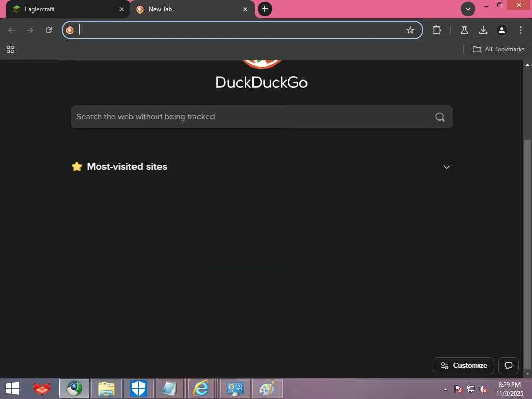Click the DuckDuckGo search field
Viewport: 532px width, 399px height.
pyautogui.click(x=262, y=117)
